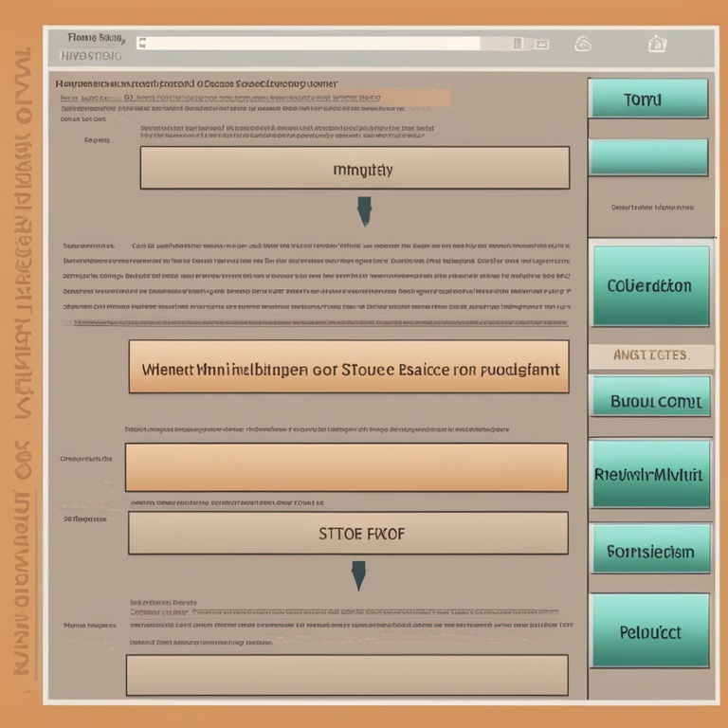Click the empty orange field above 'STTOE FIXOF'

tap(346, 467)
